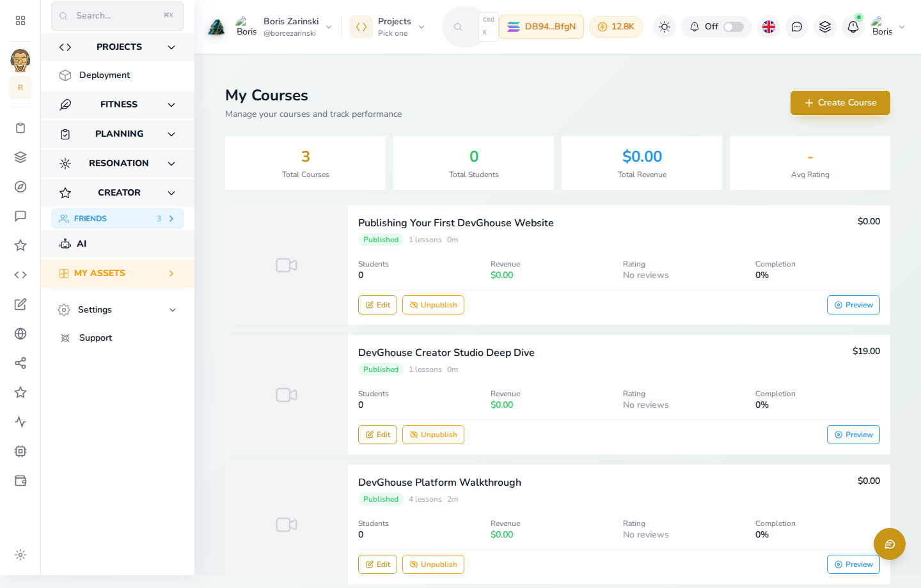Click the Create Course button
The width and height of the screenshot is (921, 588).
840,103
